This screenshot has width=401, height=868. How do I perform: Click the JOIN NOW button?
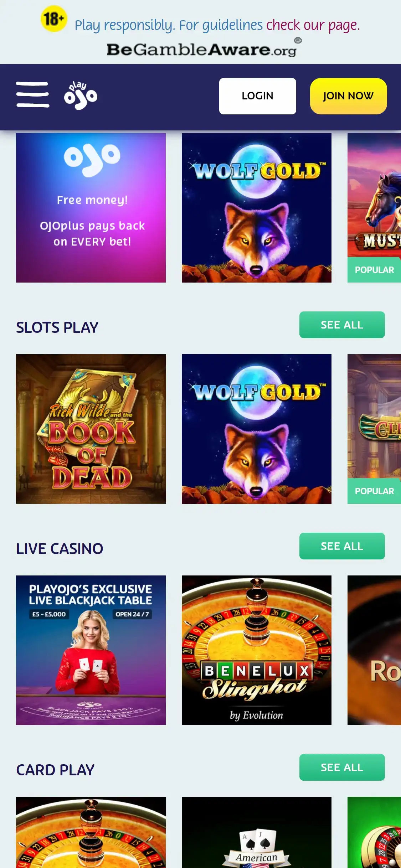coord(348,96)
